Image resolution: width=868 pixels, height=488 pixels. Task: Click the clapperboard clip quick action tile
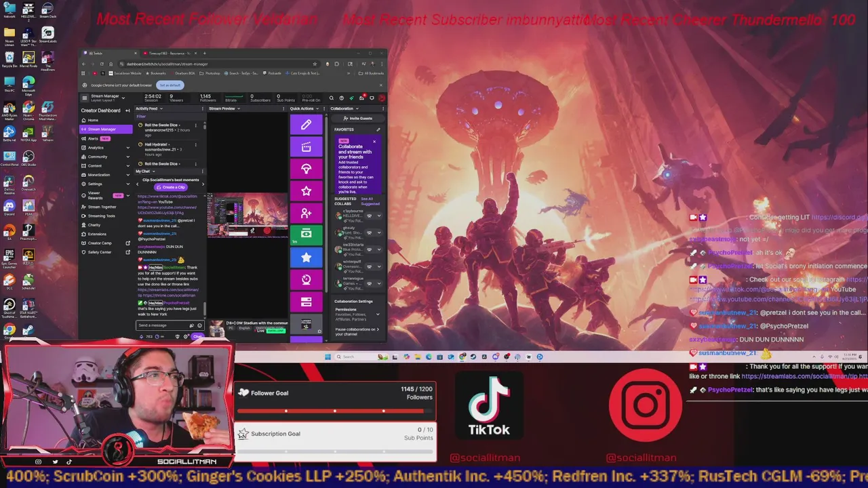coord(306,146)
